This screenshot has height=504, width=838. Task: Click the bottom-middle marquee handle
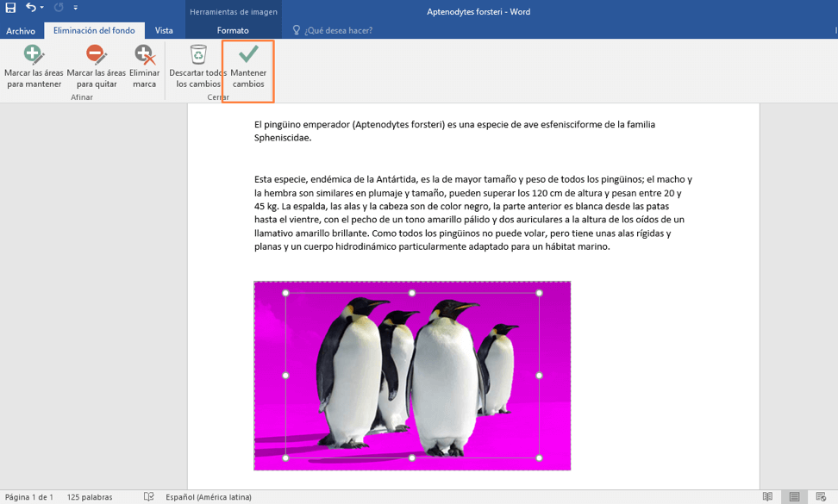tap(412, 458)
